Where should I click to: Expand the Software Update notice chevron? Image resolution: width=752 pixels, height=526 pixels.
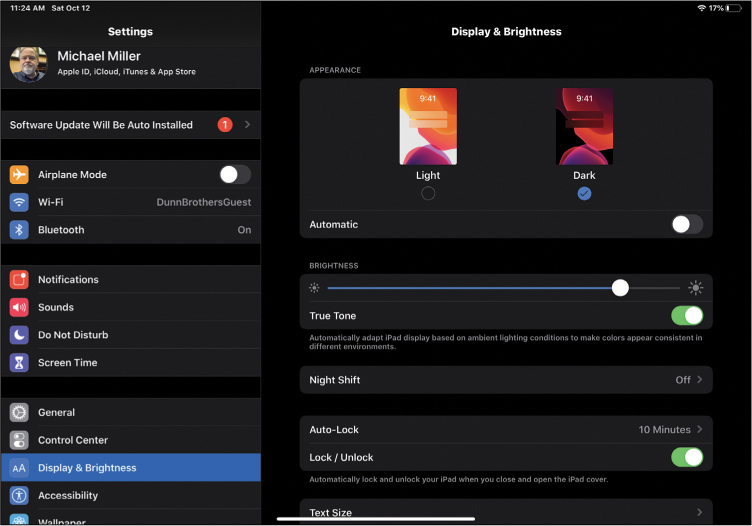pyautogui.click(x=247, y=125)
